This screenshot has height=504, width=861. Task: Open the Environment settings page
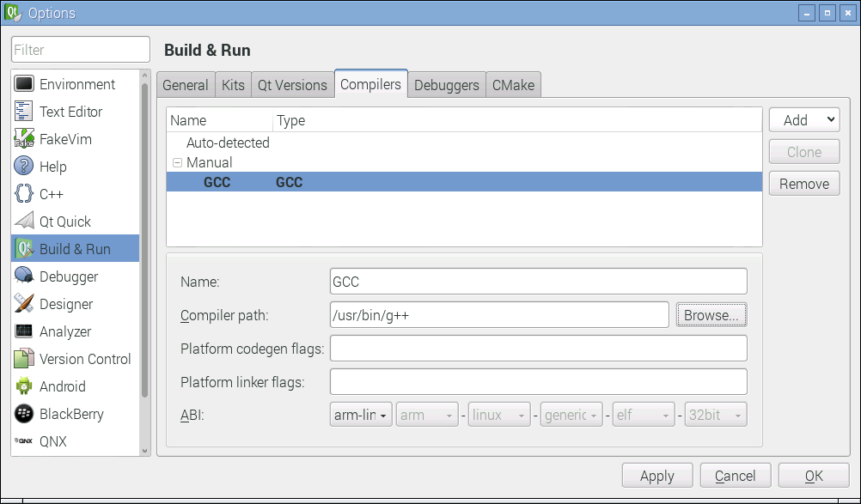pyautogui.click(x=77, y=83)
